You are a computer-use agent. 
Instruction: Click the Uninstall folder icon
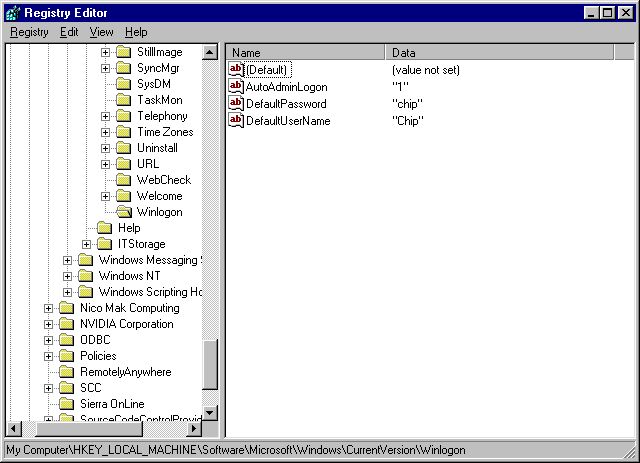(x=124, y=148)
